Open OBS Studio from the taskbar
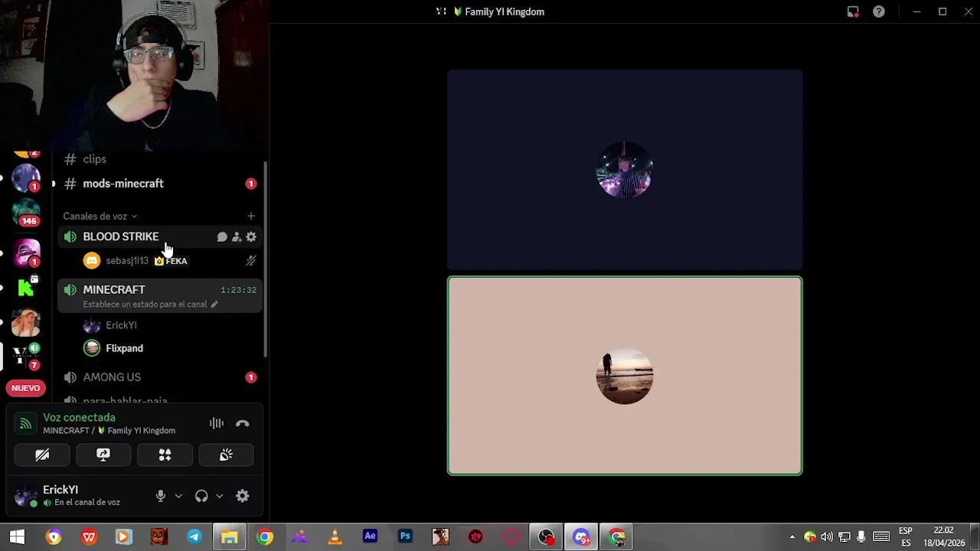This screenshot has width=980, height=551. tap(546, 537)
